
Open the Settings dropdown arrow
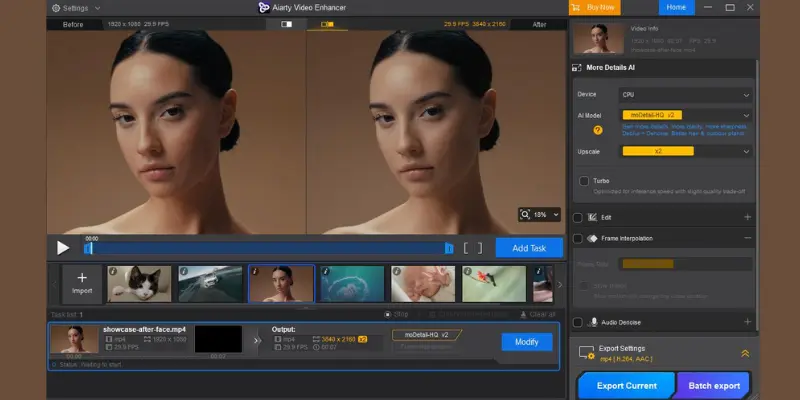click(97, 8)
